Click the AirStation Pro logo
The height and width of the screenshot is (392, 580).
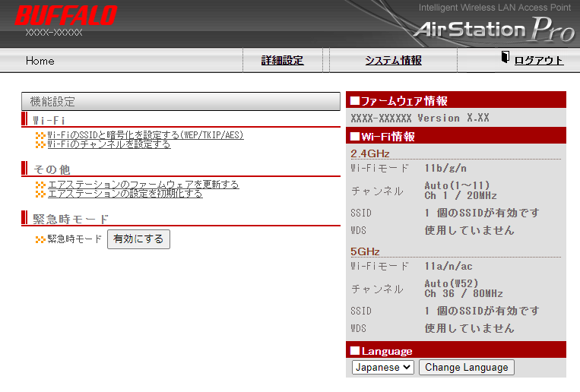point(493,30)
